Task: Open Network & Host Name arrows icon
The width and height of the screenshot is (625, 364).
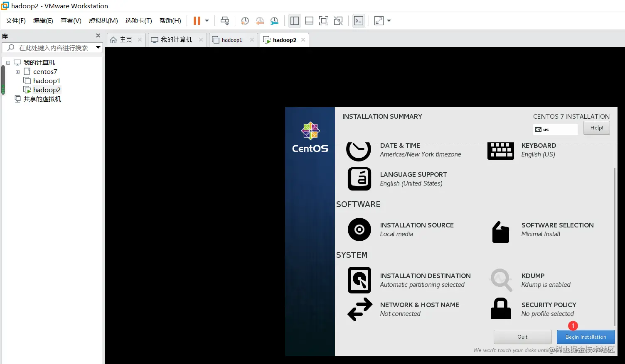Action: [x=360, y=309]
